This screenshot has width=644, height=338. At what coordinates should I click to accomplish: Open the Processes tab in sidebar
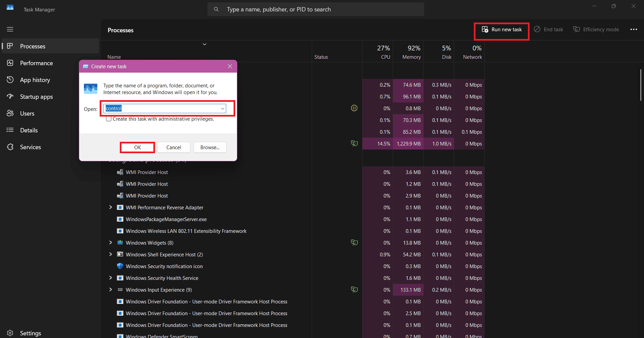click(50, 46)
